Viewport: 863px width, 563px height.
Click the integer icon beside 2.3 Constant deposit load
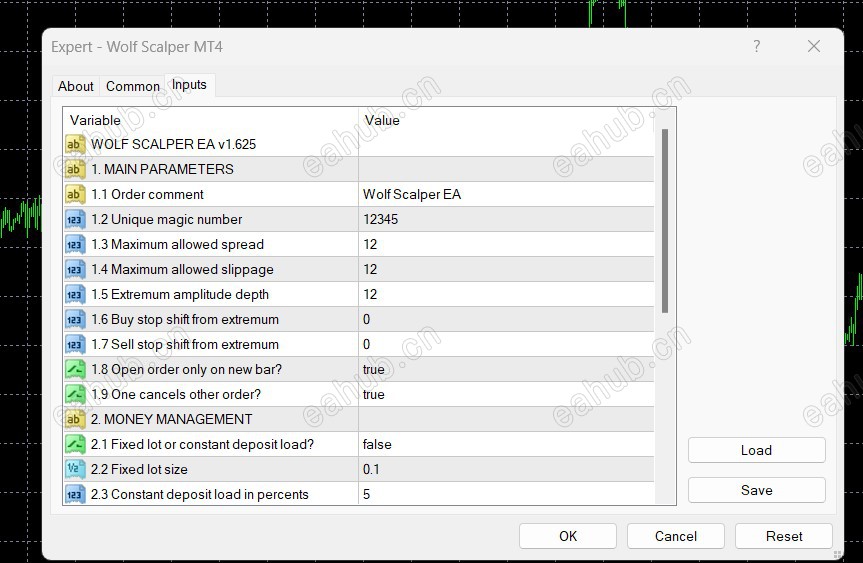(75, 494)
